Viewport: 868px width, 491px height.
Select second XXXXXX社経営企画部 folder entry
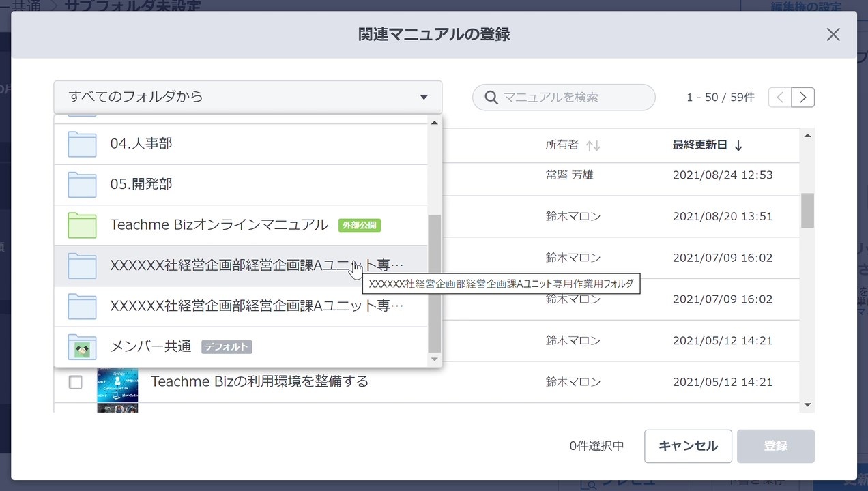point(257,306)
